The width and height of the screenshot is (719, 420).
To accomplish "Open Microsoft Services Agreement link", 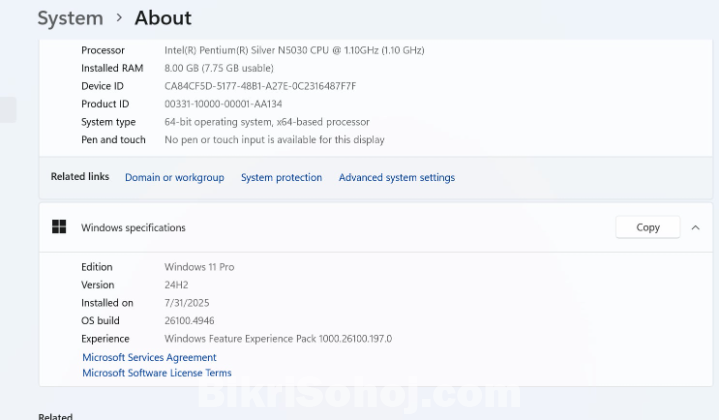I will coord(149,357).
